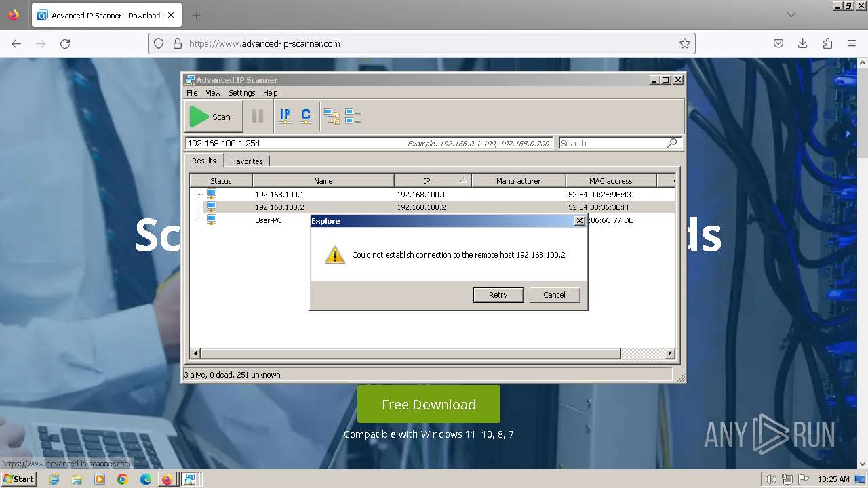This screenshot has height=488, width=868.
Task: Select the 192.168.100.1 name cell
Action: coord(279,195)
